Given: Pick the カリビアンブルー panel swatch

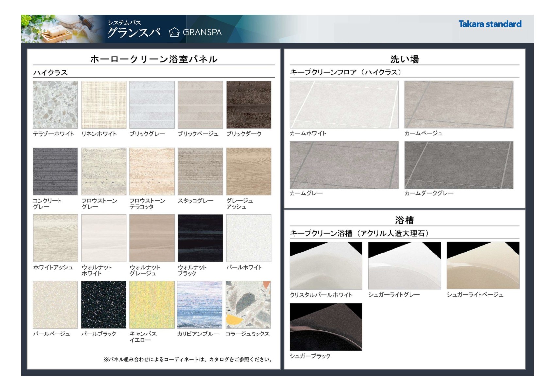Looking at the screenshot, I should [x=200, y=304].
